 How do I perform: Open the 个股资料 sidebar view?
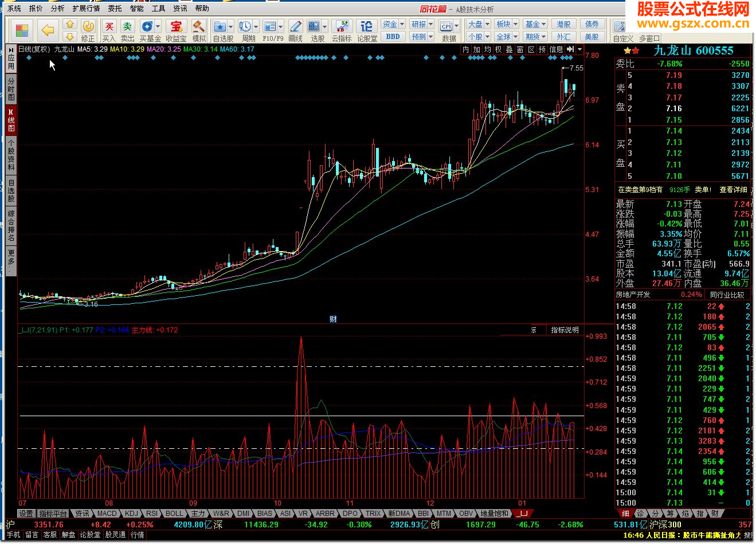(11, 155)
